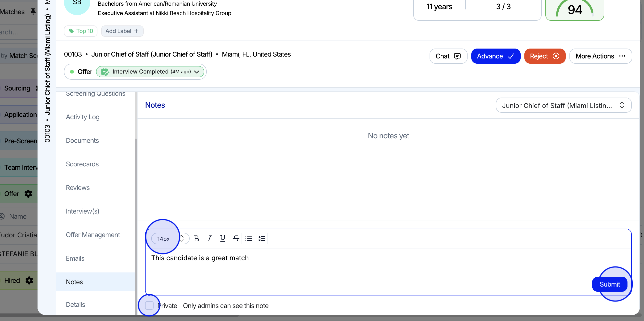
Task: Click the Advance button
Action: [x=495, y=56]
